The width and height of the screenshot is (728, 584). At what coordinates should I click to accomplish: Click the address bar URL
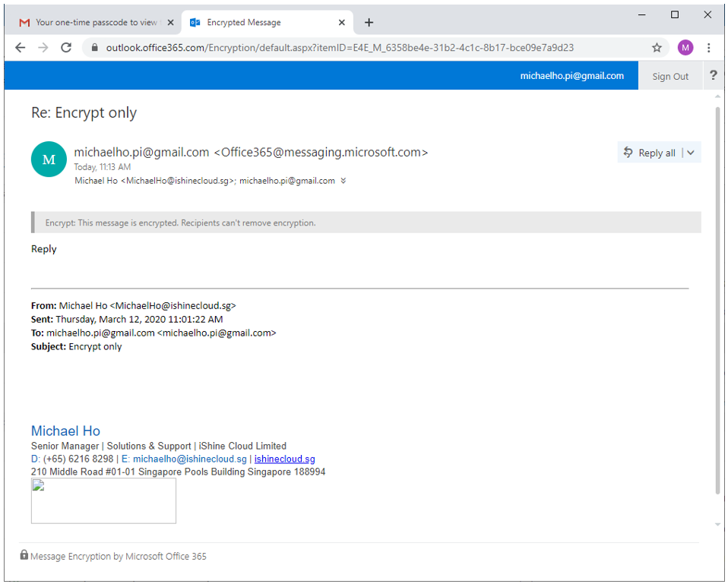coord(340,47)
